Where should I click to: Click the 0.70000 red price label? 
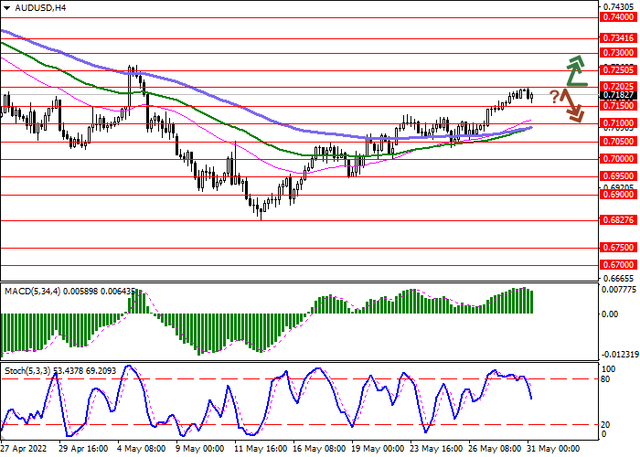[x=620, y=158]
